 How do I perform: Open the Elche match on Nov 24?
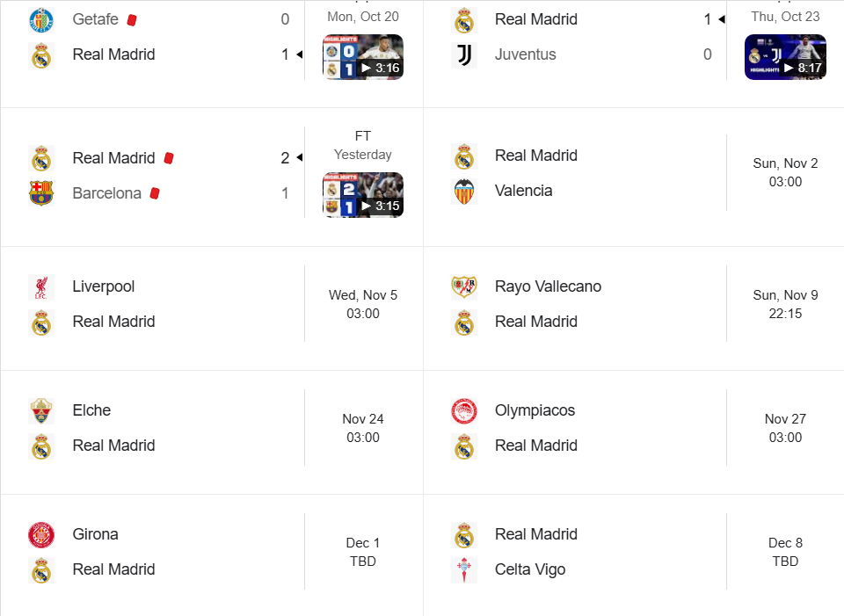click(363, 428)
